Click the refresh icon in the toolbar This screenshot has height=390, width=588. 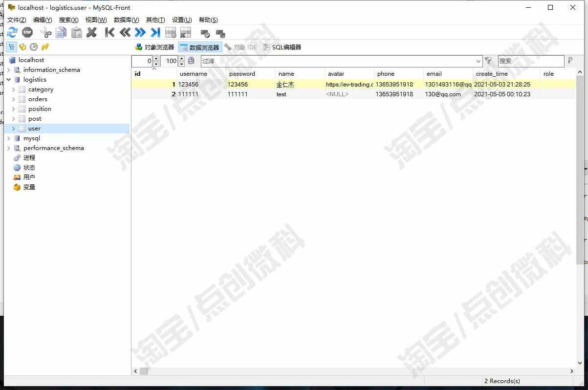pos(12,33)
